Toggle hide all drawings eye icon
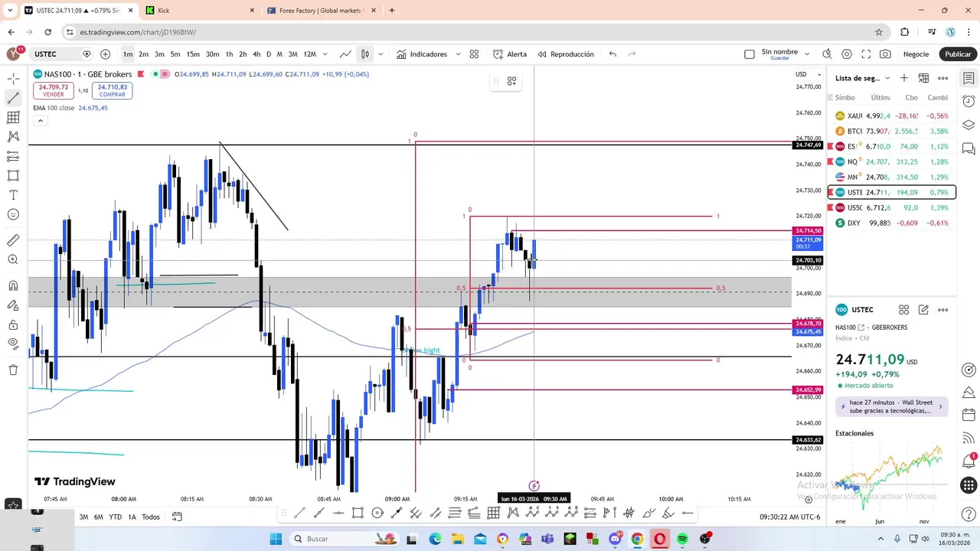 click(x=13, y=344)
